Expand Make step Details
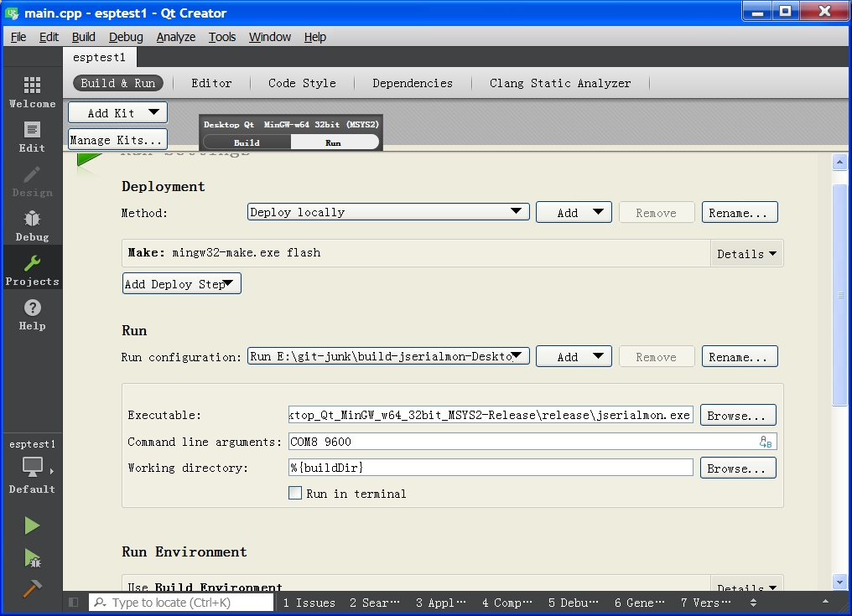 coord(746,254)
